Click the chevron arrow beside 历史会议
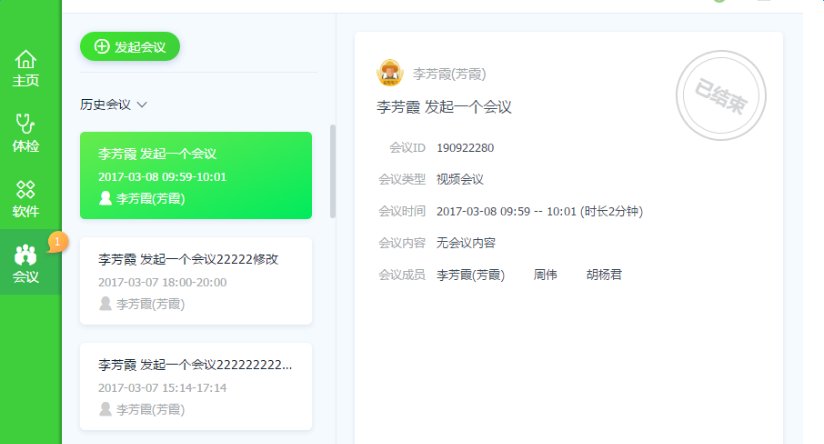The height and width of the screenshot is (444, 824). point(142,105)
